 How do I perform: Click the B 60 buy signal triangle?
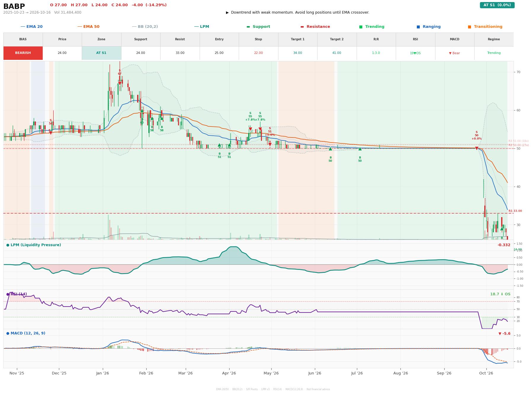142,110
